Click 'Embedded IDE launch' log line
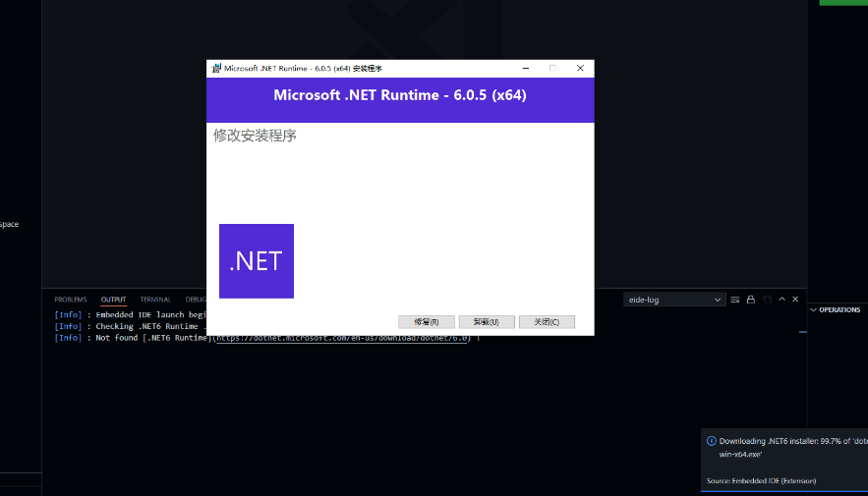This screenshot has height=496, width=868. coord(131,315)
